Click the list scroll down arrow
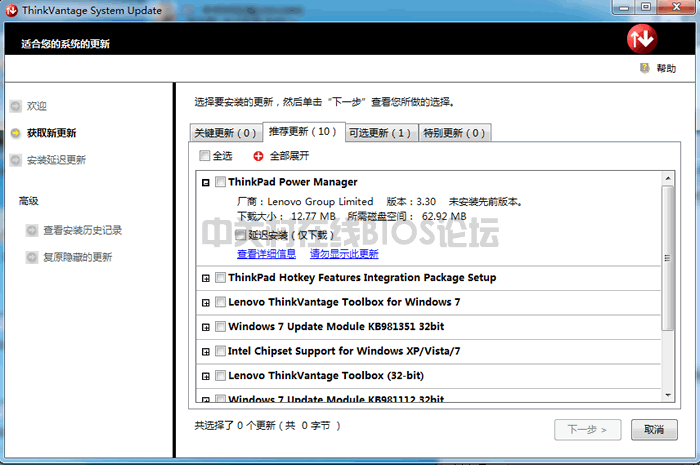700x465 pixels. [668, 395]
